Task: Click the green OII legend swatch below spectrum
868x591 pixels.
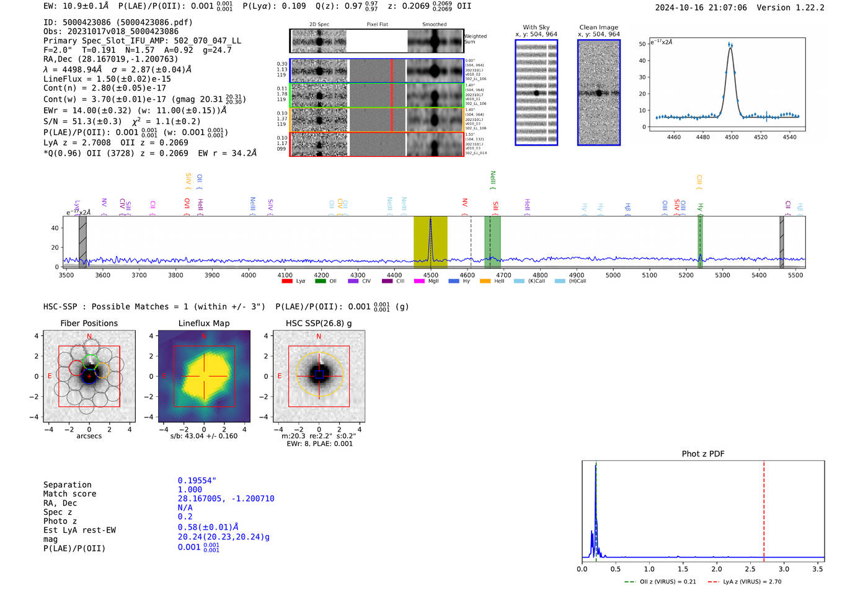Action: [x=320, y=281]
